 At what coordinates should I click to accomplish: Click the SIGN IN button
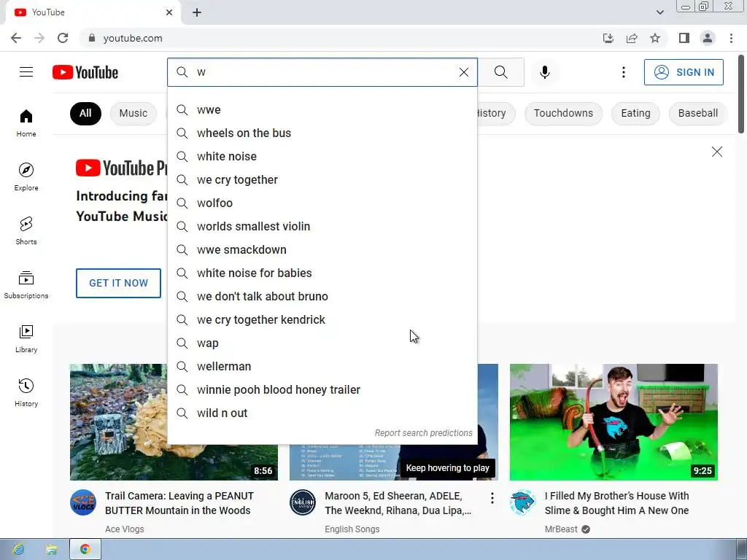click(684, 72)
